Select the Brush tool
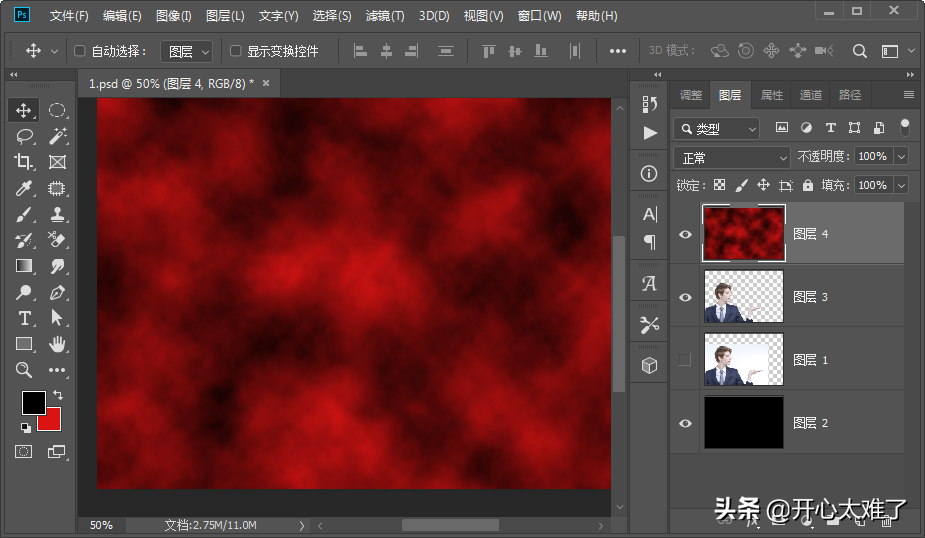This screenshot has width=925, height=538. [24, 214]
